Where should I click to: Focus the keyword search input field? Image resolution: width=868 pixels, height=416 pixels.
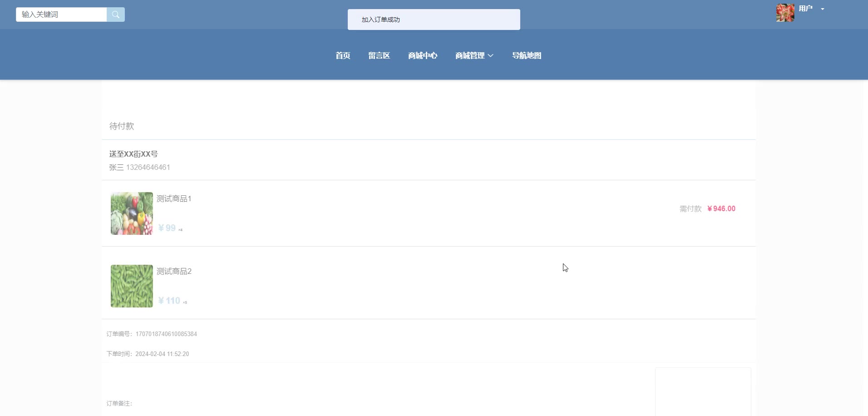tap(61, 15)
